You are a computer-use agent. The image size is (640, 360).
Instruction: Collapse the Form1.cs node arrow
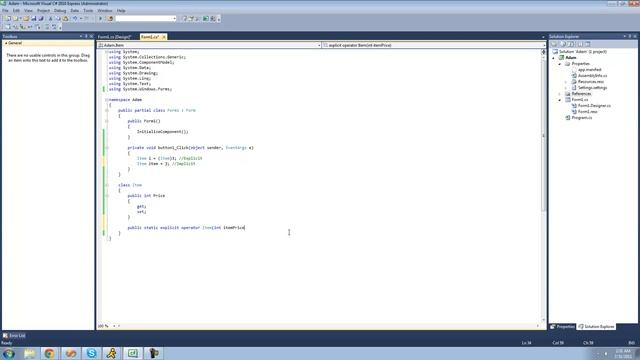pyautogui.click(x=560, y=100)
